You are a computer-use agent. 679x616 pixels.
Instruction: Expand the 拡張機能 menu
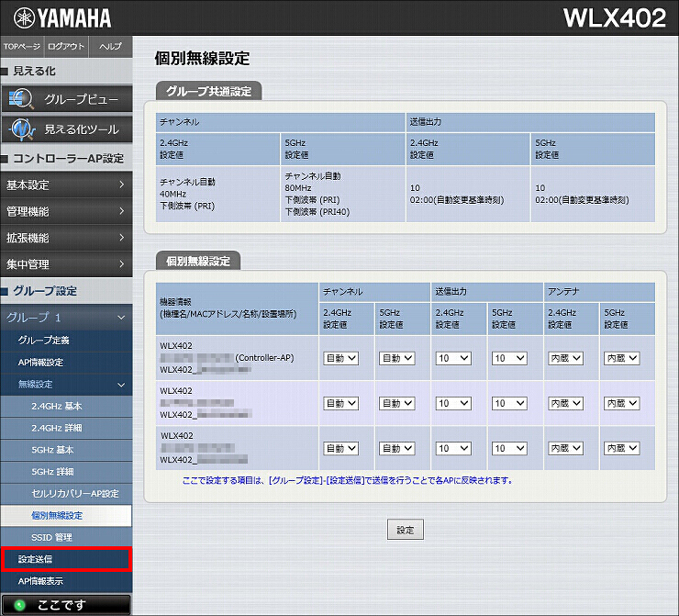point(66,238)
